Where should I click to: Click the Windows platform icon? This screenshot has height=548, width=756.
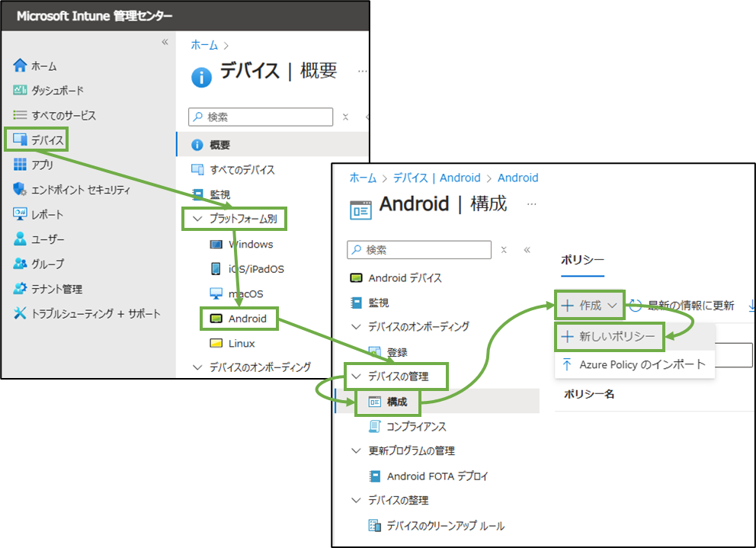pyautogui.click(x=216, y=244)
